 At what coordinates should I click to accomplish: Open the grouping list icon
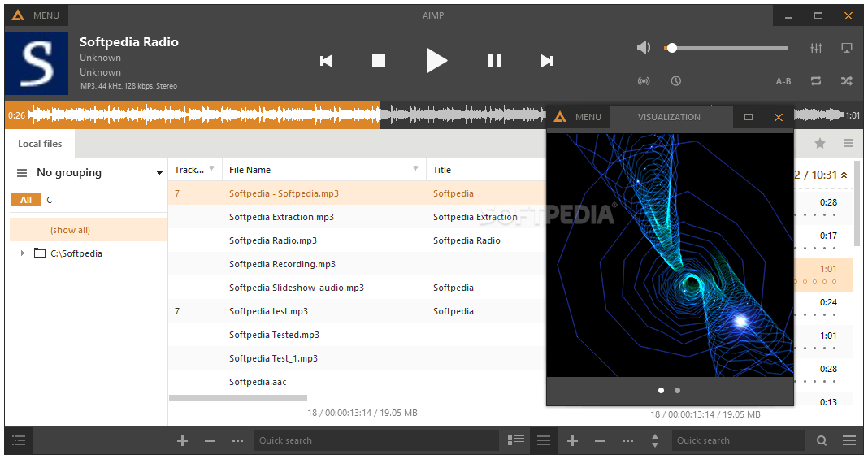pos(22,173)
